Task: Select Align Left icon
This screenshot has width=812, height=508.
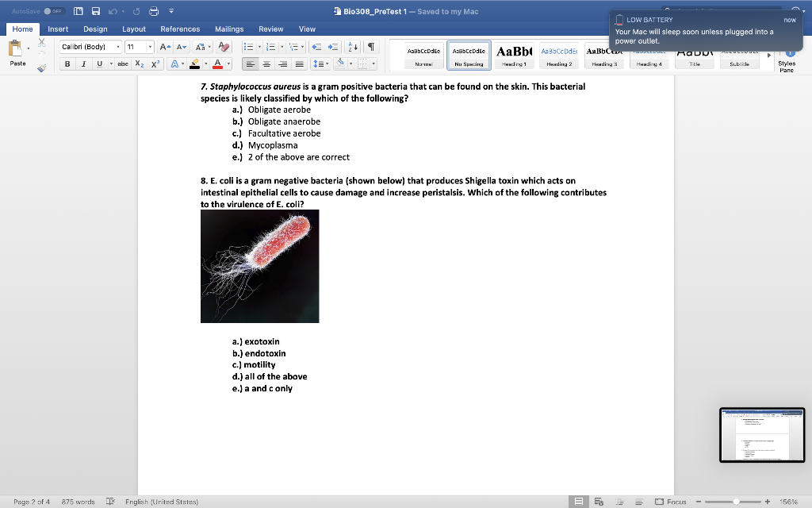Action: [x=250, y=63]
